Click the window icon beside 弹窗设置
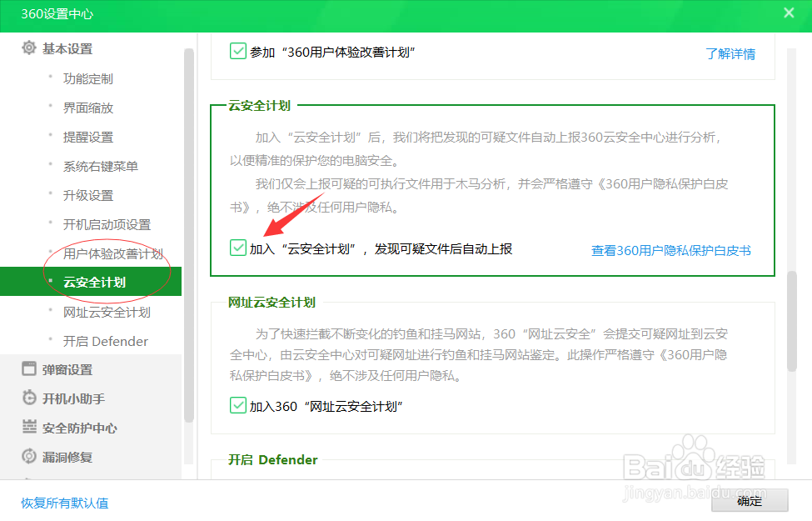The height and width of the screenshot is (521, 812). point(29,369)
